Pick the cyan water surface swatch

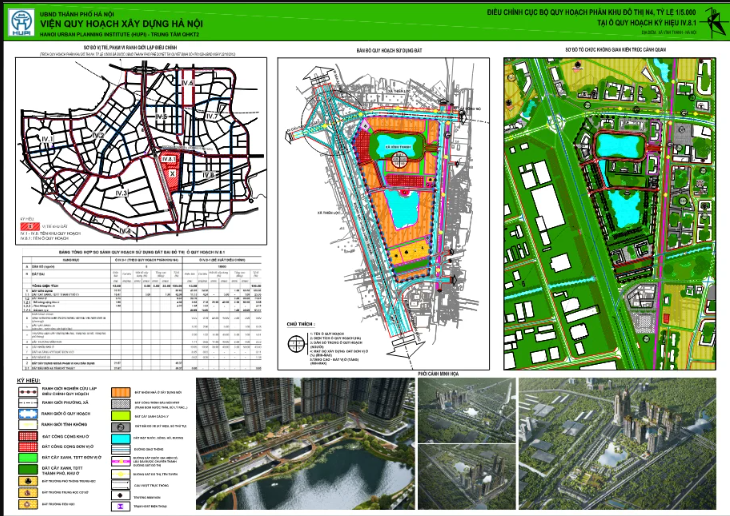pos(121,438)
